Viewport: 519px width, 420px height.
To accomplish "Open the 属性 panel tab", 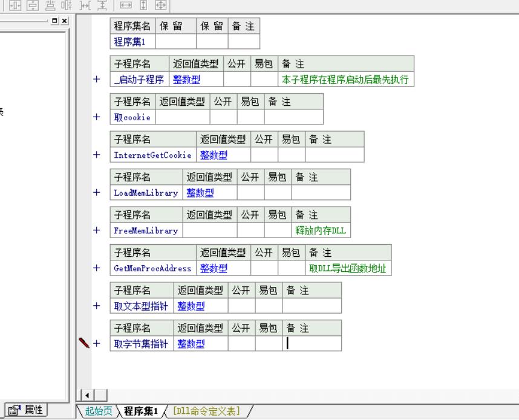I will point(26,410).
